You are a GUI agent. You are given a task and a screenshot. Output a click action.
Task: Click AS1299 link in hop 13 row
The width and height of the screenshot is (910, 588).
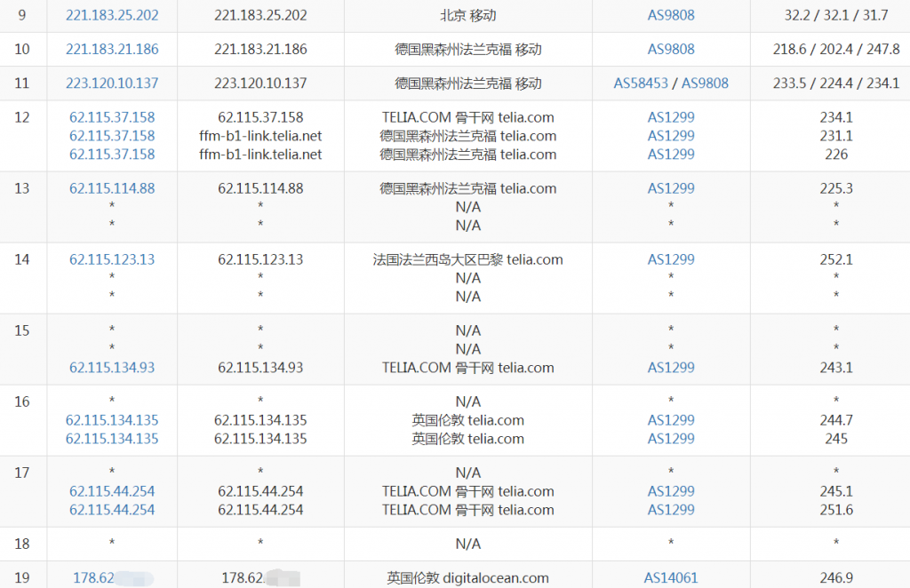(x=671, y=188)
